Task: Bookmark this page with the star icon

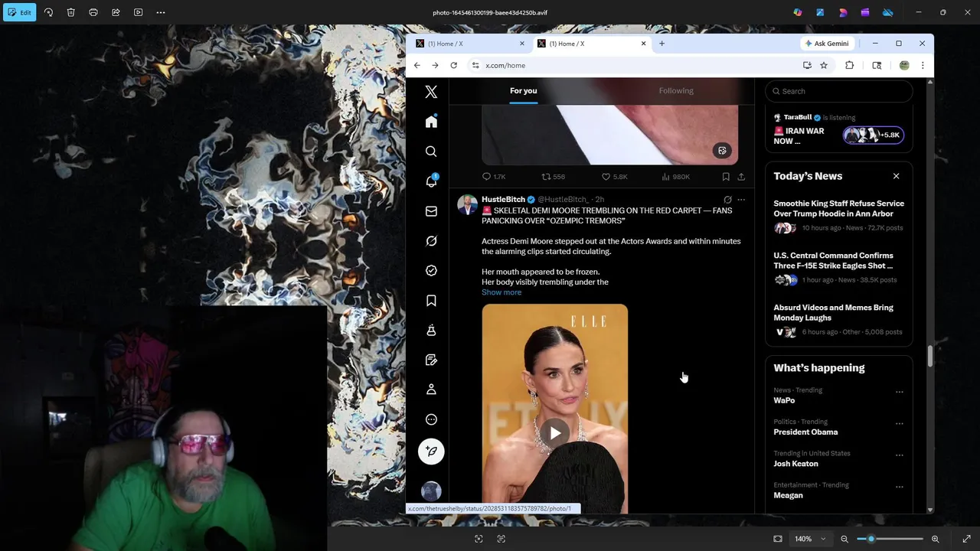Action: 824,65
